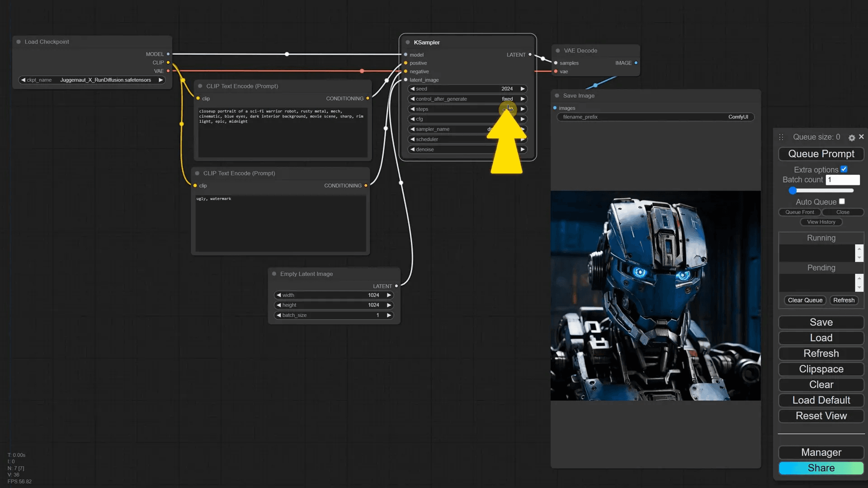Collapse the KSampler node via its dot
Screen dimensions: 868x488
[408, 42]
